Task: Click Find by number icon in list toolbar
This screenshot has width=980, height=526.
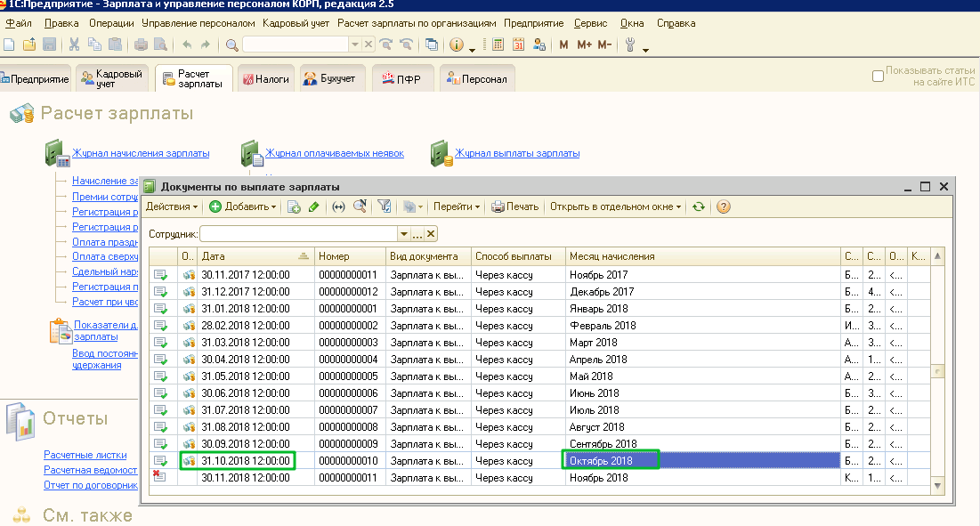Action: (360, 206)
